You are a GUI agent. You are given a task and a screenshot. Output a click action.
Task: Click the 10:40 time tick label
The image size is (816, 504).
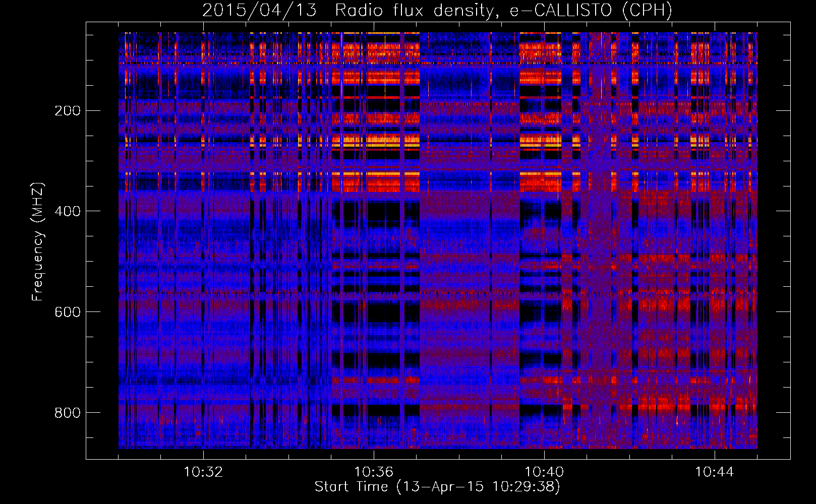coord(544,472)
